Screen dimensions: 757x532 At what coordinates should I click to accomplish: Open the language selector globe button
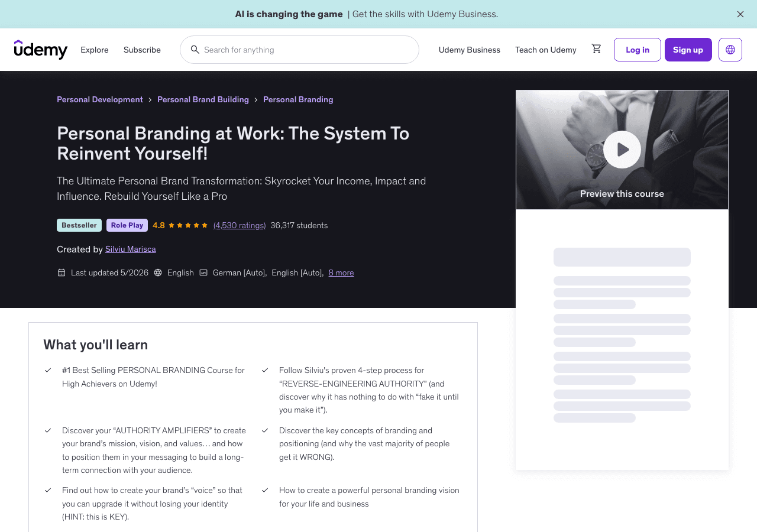730,50
